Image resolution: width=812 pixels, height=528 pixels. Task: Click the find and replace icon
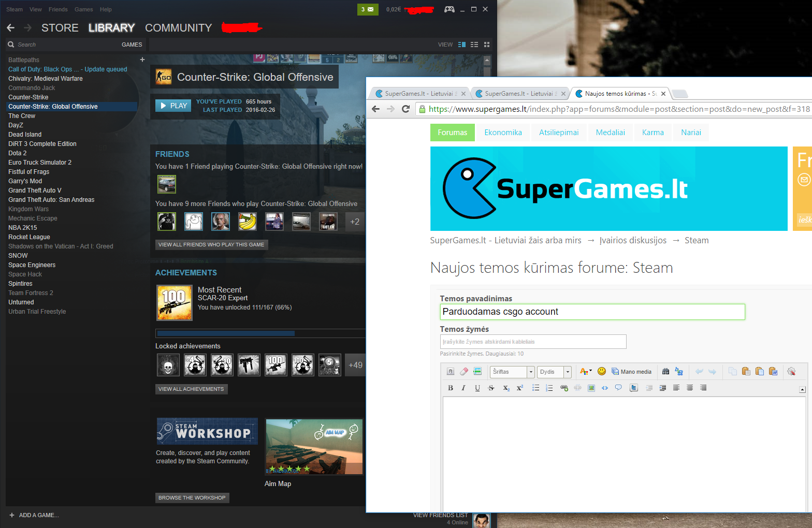(x=679, y=371)
